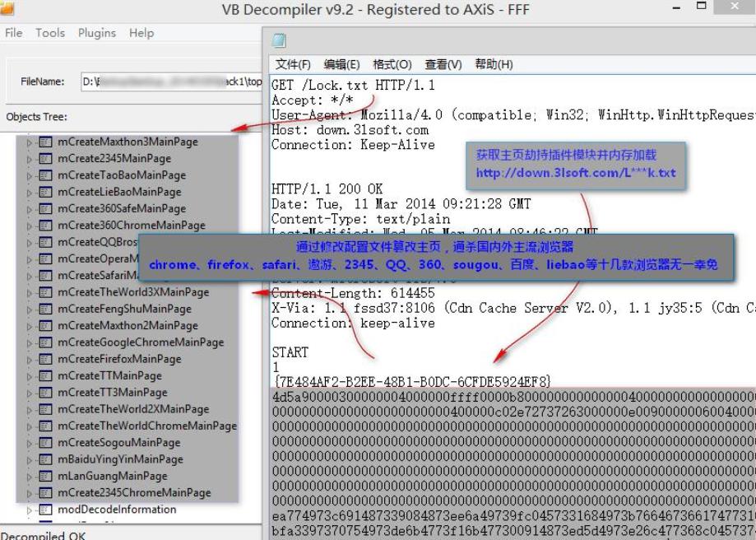Click the module icon of mCreate2345ChromeMainPage
The width and height of the screenshot is (756, 540).
[x=45, y=493]
